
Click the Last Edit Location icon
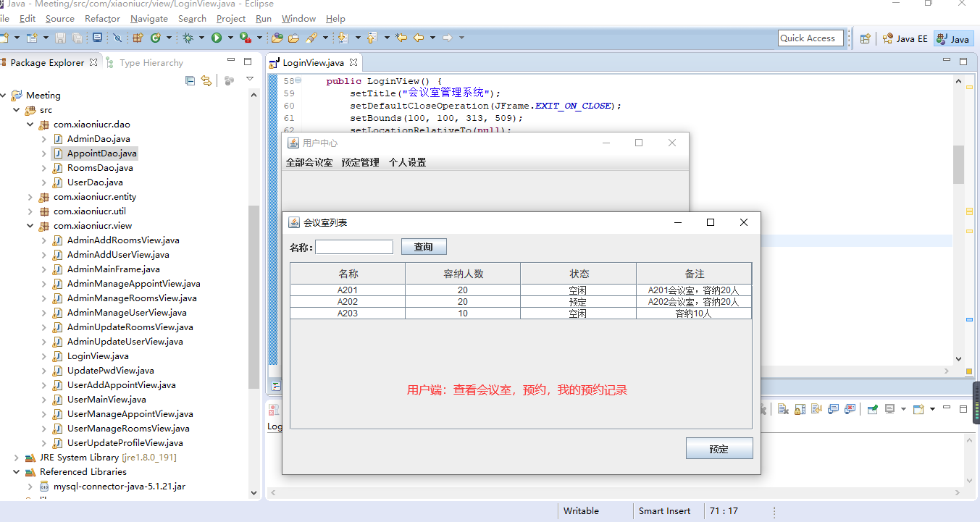coord(400,38)
